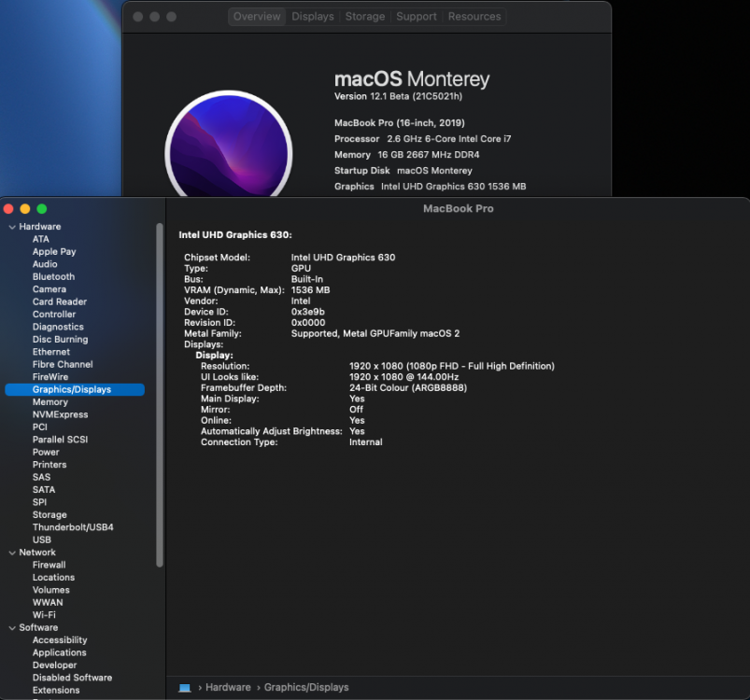This screenshot has height=700, width=750.
Task: Select Ethernet in the sidebar
Action: 51,352
